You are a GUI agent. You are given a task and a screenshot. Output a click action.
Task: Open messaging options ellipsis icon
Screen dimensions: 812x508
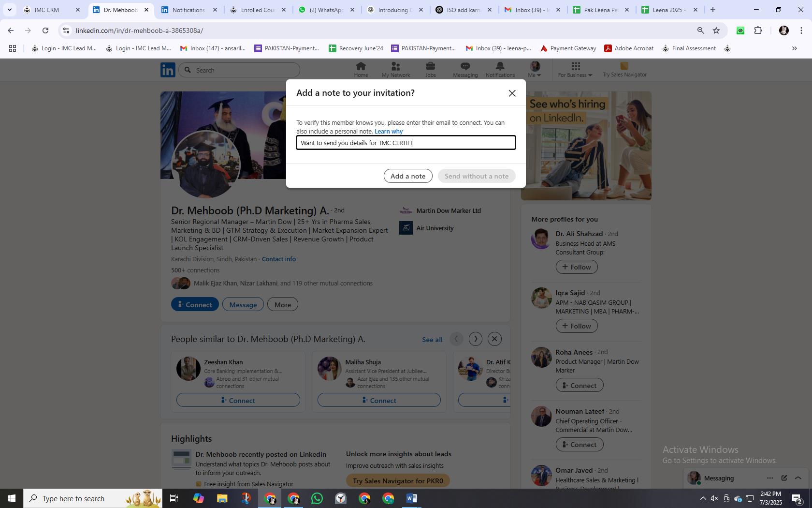pos(769,478)
